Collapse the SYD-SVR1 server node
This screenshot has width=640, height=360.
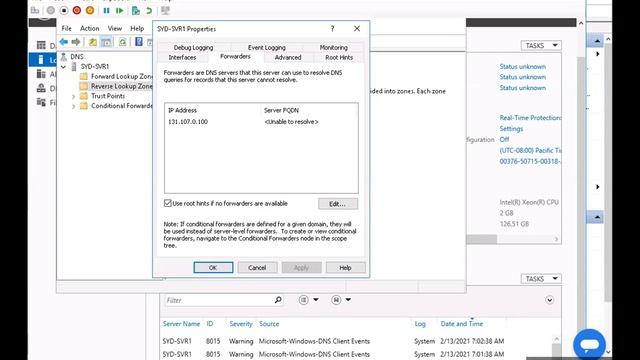click(x=64, y=67)
